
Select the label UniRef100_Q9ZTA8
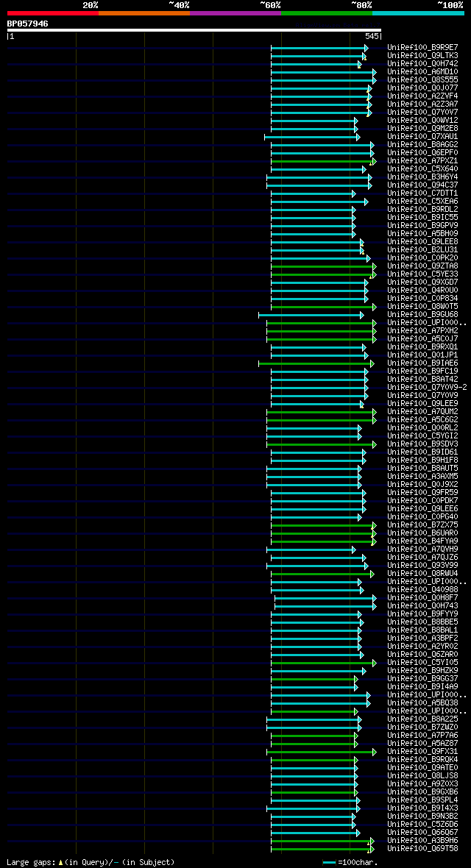[422, 266]
